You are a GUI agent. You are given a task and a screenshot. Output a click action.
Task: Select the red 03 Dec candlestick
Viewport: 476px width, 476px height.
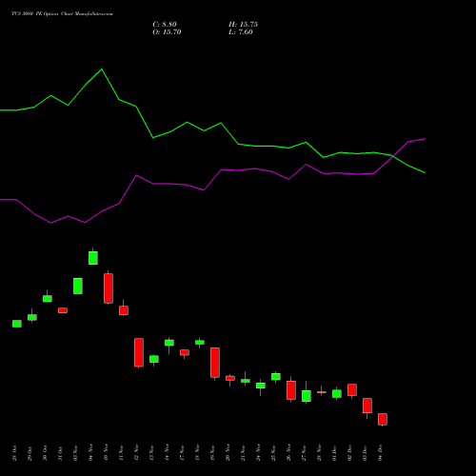(367, 406)
